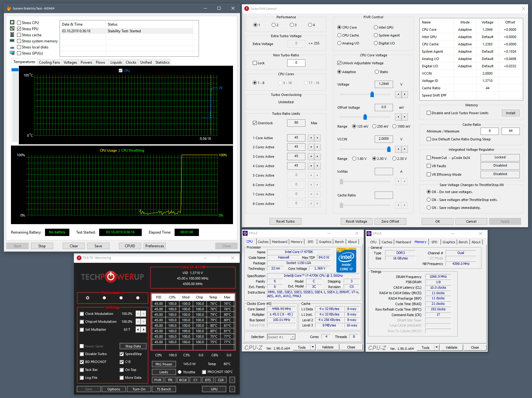Click the CPUID button in AIDA64

(x=130, y=246)
